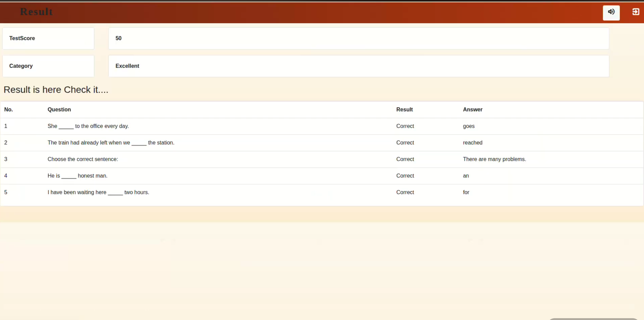Click the Excellent category value
This screenshot has height=320, width=644.
coord(127,66)
